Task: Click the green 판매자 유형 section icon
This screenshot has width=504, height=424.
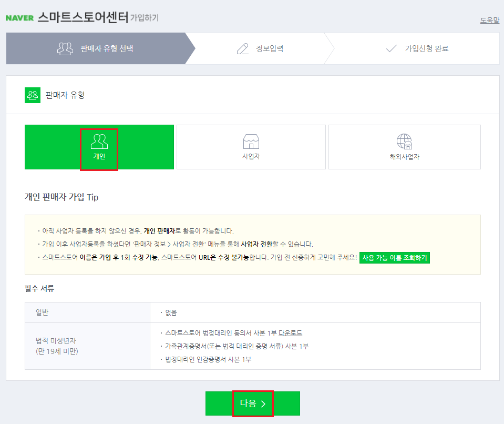Action: click(33, 95)
